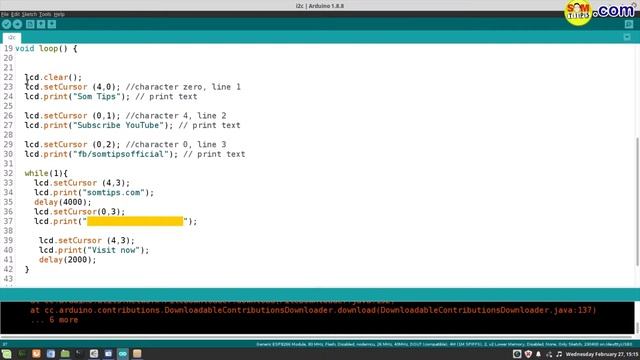Screen dimensions: 640x360
Task: Open the File menu
Action: point(5,14)
